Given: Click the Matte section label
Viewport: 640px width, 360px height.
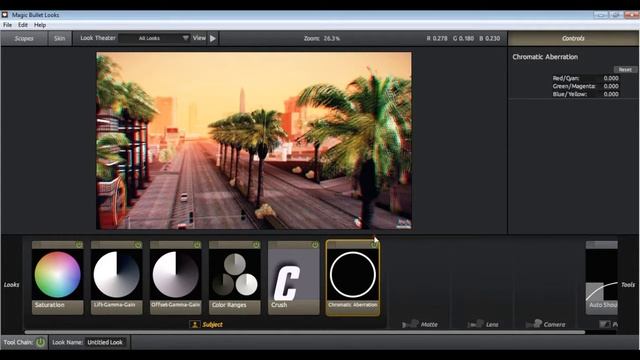Looking at the screenshot, I should [429, 324].
